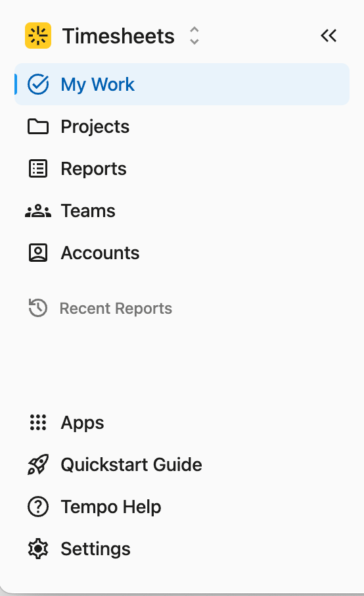Click the My Work checkmark icon

[x=38, y=84]
